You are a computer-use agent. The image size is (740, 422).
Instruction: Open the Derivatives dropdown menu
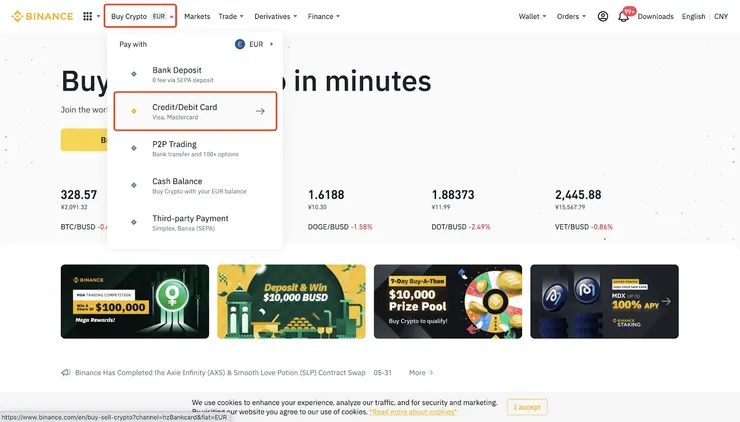tap(276, 17)
